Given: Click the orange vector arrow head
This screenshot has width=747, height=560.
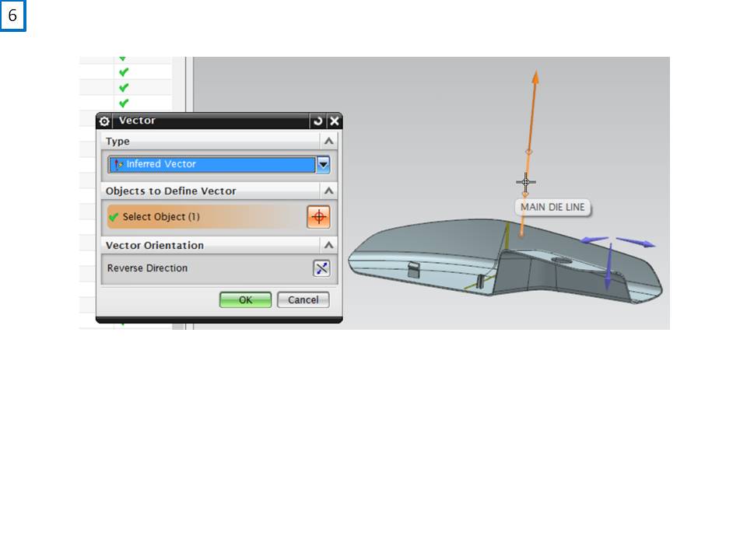Looking at the screenshot, I should point(535,77).
